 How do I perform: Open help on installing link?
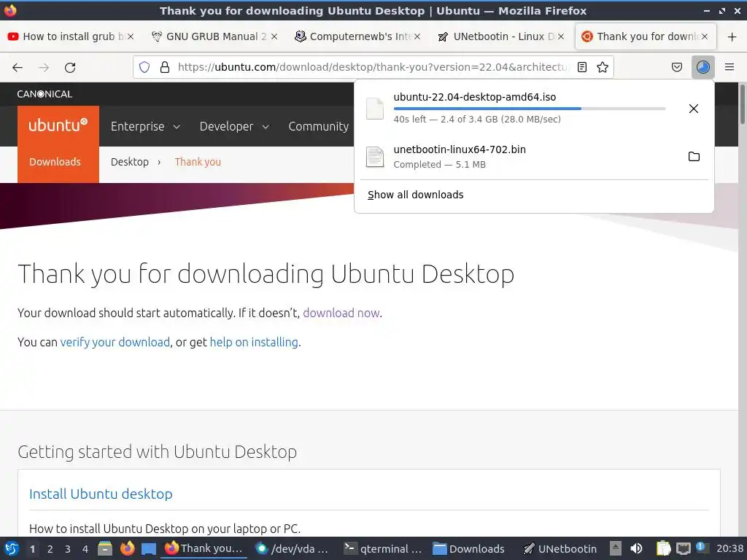coord(254,342)
